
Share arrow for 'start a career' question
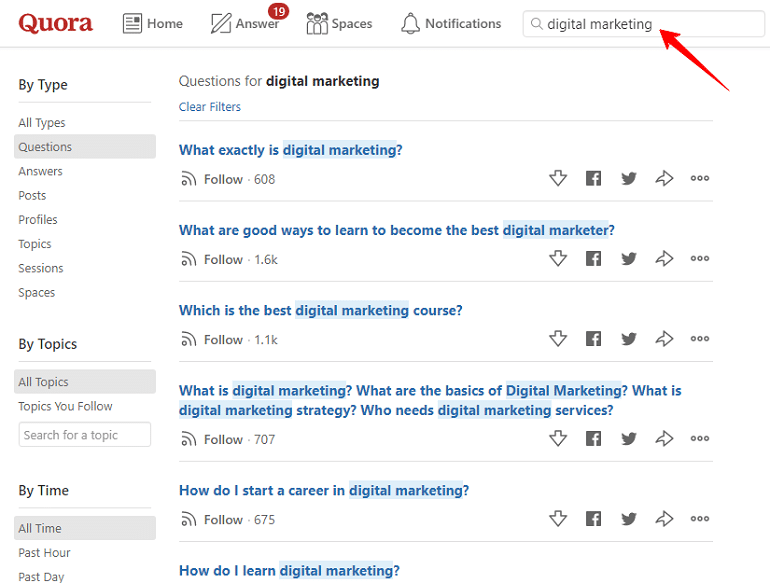click(664, 519)
